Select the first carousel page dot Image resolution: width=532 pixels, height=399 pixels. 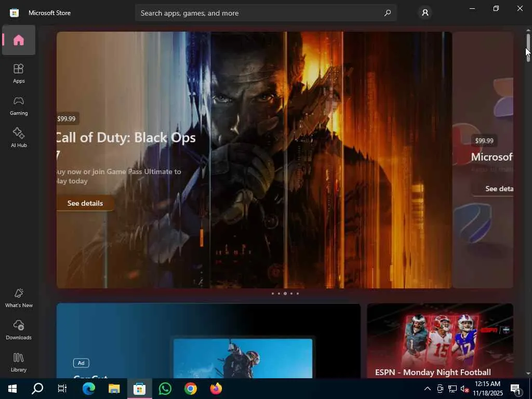click(272, 294)
